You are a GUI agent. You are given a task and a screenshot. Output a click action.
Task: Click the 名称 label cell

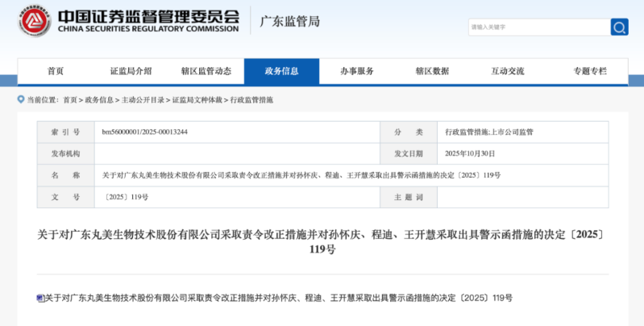pos(66,176)
